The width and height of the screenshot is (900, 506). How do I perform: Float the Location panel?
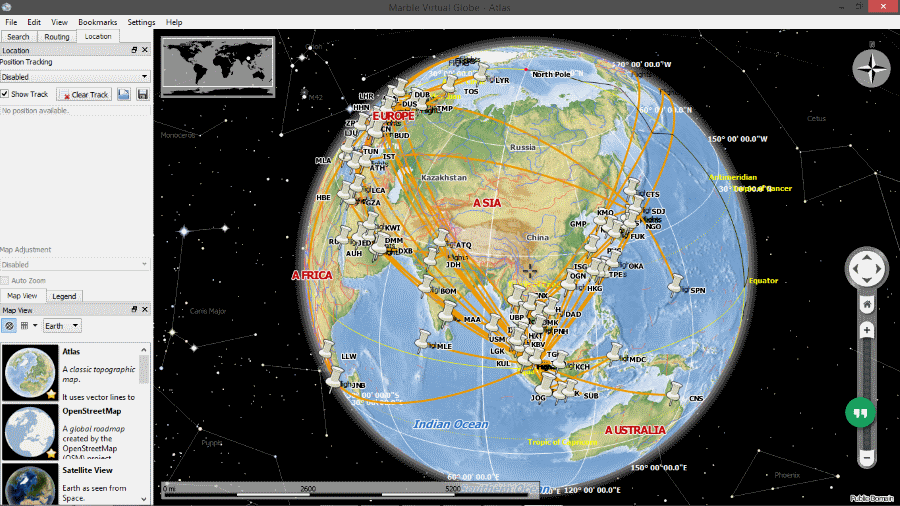(134, 50)
